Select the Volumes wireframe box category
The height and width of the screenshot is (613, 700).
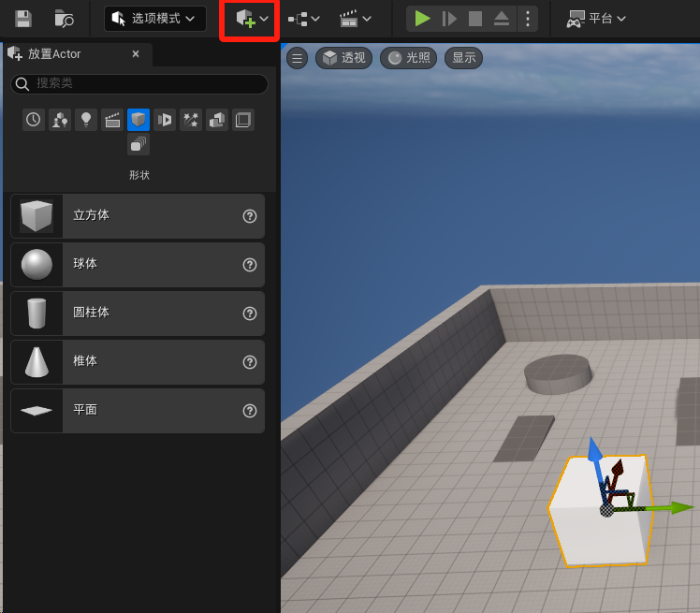[243, 119]
